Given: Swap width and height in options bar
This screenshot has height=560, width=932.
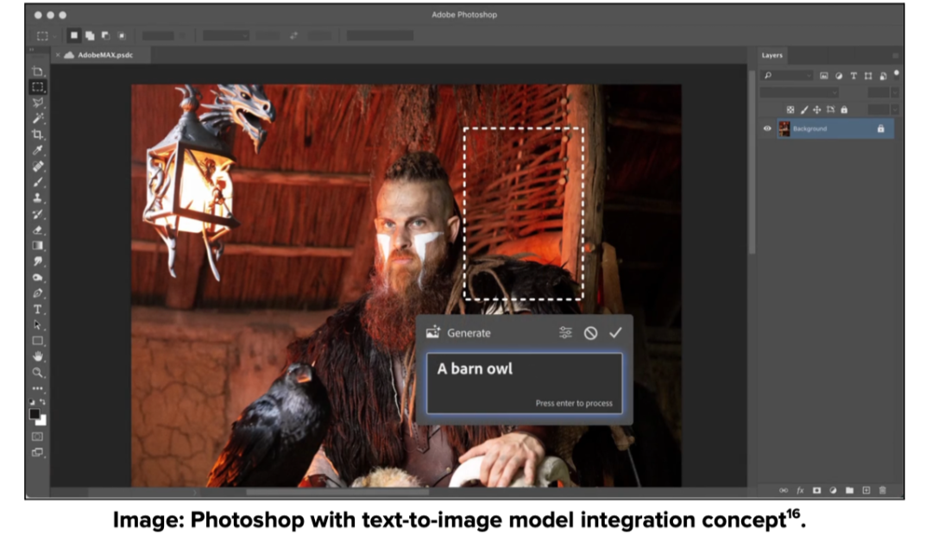Looking at the screenshot, I should click(x=293, y=35).
